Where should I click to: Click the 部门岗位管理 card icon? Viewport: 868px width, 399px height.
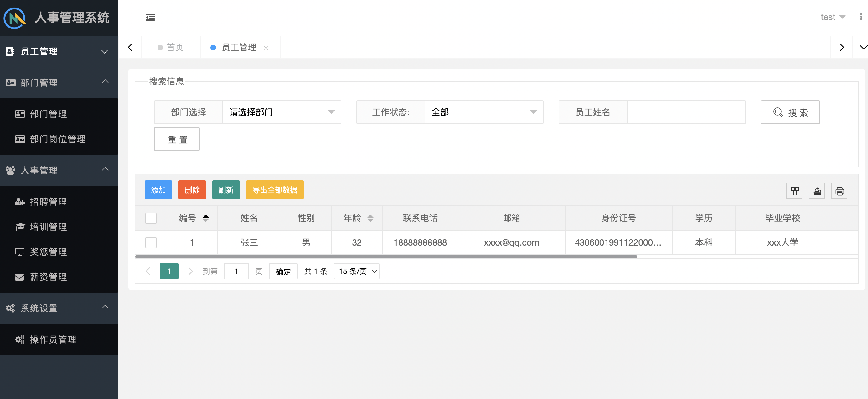click(x=20, y=139)
